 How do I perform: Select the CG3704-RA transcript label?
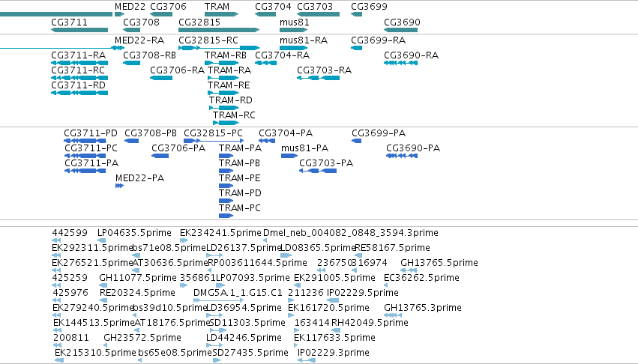click(x=283, y=55)
